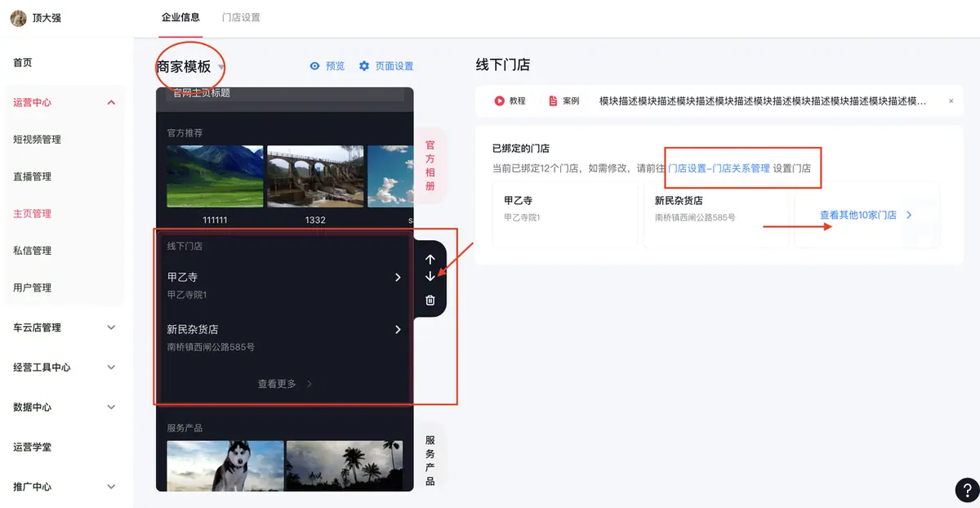
Task: Move the 线下门店 module down with the arrow
Action: (x=430, y=277)
